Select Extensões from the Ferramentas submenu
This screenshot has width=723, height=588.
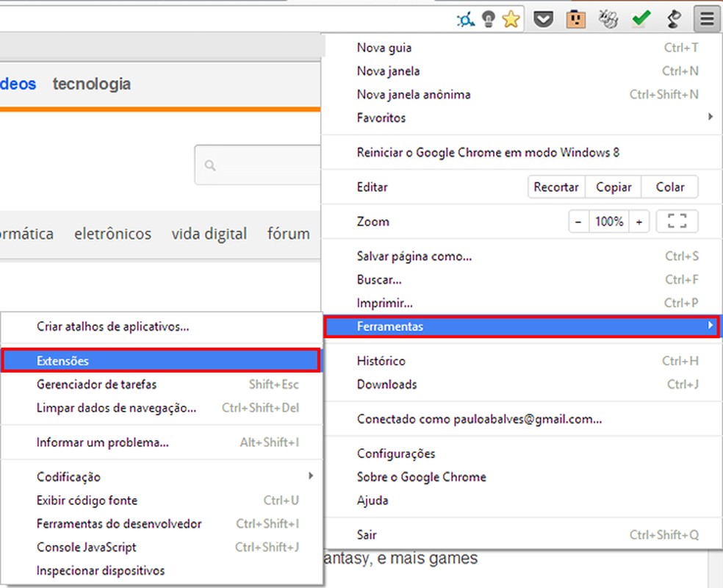click(62, 360)
